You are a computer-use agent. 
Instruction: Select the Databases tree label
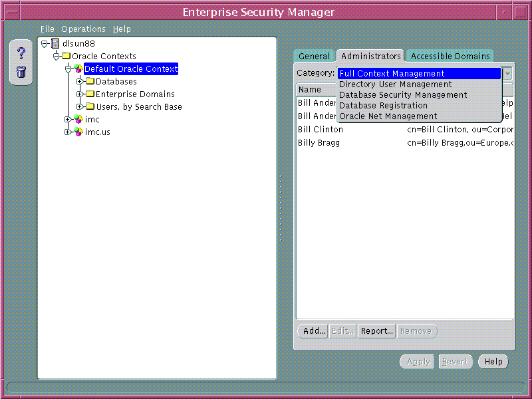tap(116, 81)
